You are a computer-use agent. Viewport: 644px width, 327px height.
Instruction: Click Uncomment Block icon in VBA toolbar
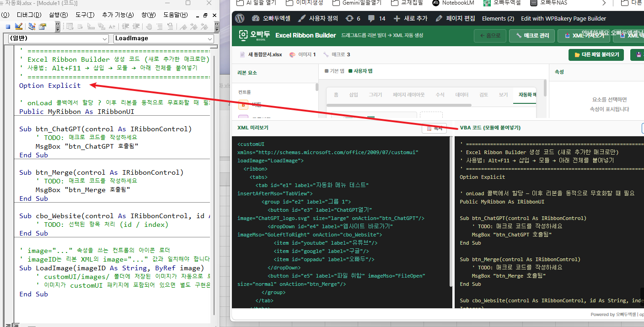(x=170, y=27)
